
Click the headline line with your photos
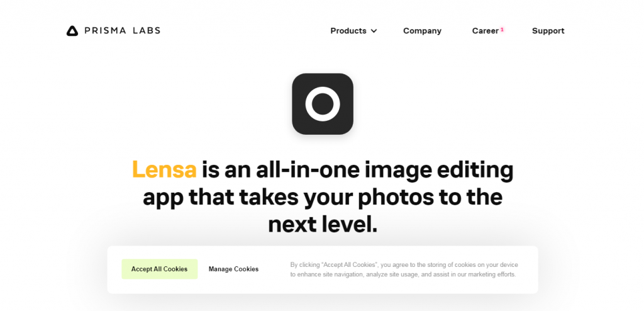323,198
